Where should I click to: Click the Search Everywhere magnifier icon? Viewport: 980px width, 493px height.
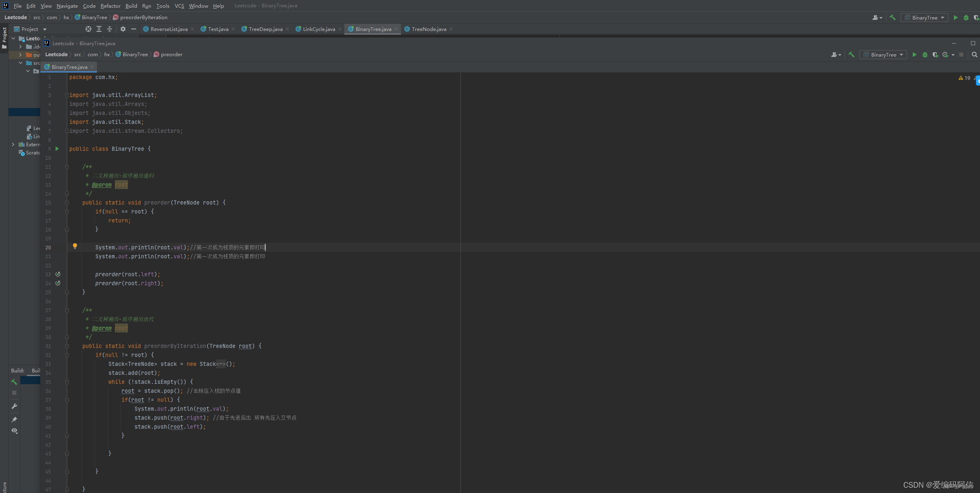[x=974, y=55]
